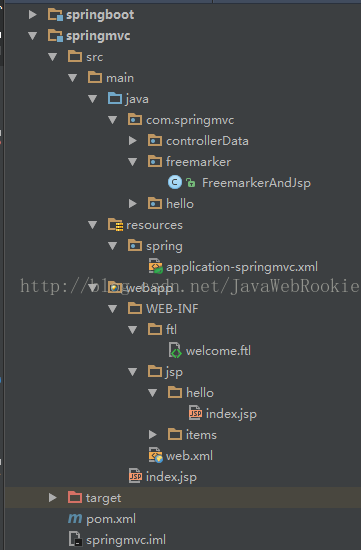
Task: Select the java folder label
Action: click(137, 99)
